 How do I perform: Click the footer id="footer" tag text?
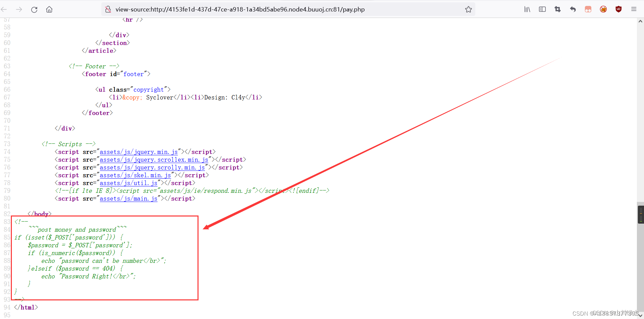(116, 74)
